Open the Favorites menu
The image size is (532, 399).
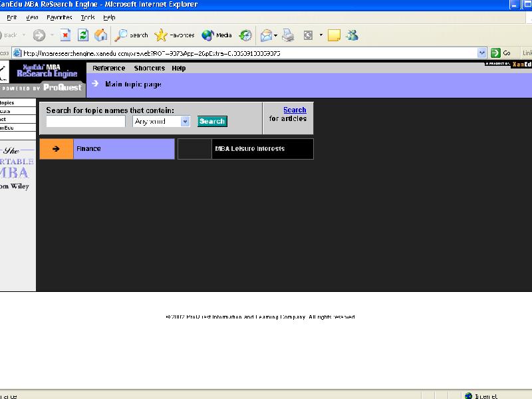point(59,17)
